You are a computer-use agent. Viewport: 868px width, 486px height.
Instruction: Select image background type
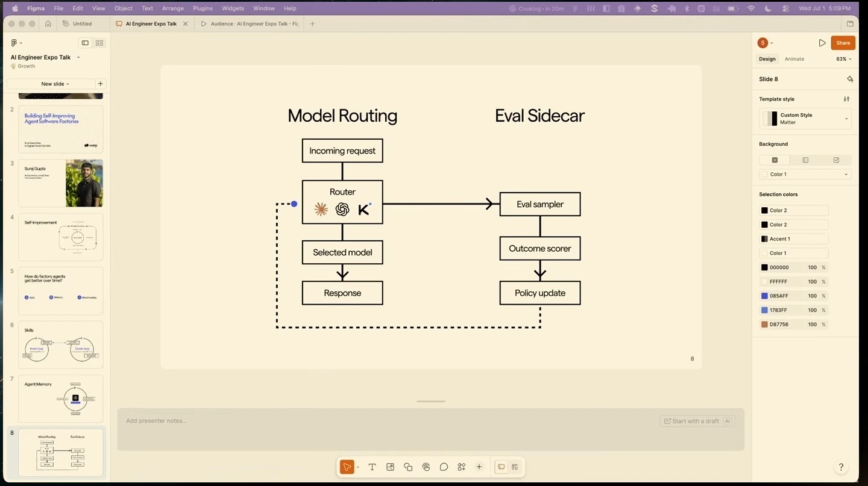[x=836, y=160]
